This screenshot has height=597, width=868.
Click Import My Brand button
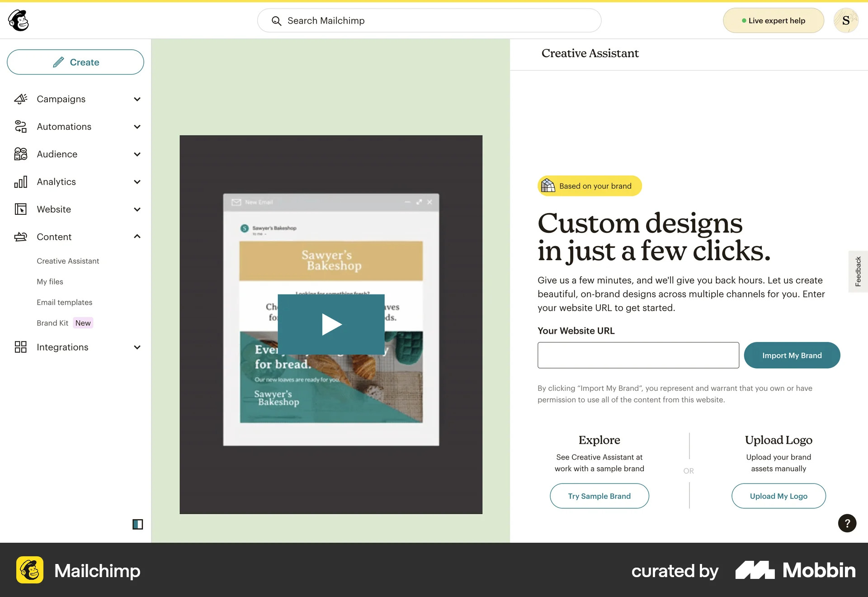pyautogui.click(x=792, y=355)
